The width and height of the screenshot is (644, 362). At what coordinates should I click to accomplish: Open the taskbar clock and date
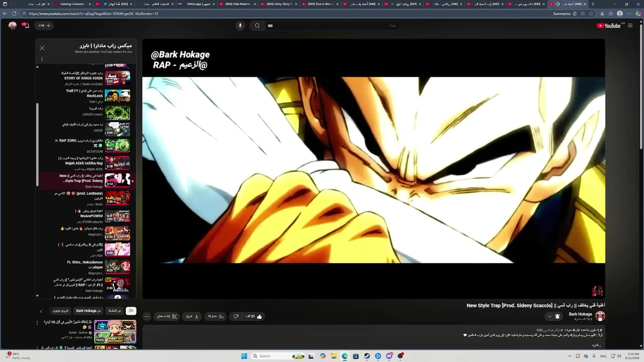(x=632, y=356)
